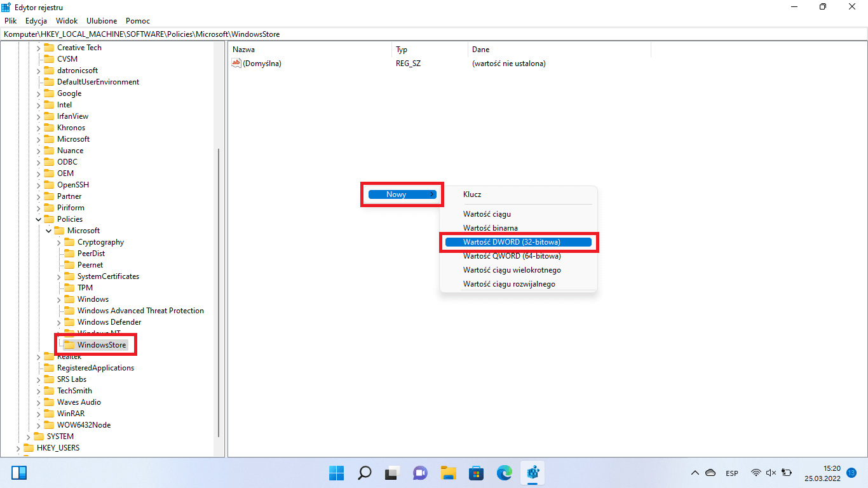Open the Plik menu
The width and height of the screenshot is (868, 488).
coord(11,20)
